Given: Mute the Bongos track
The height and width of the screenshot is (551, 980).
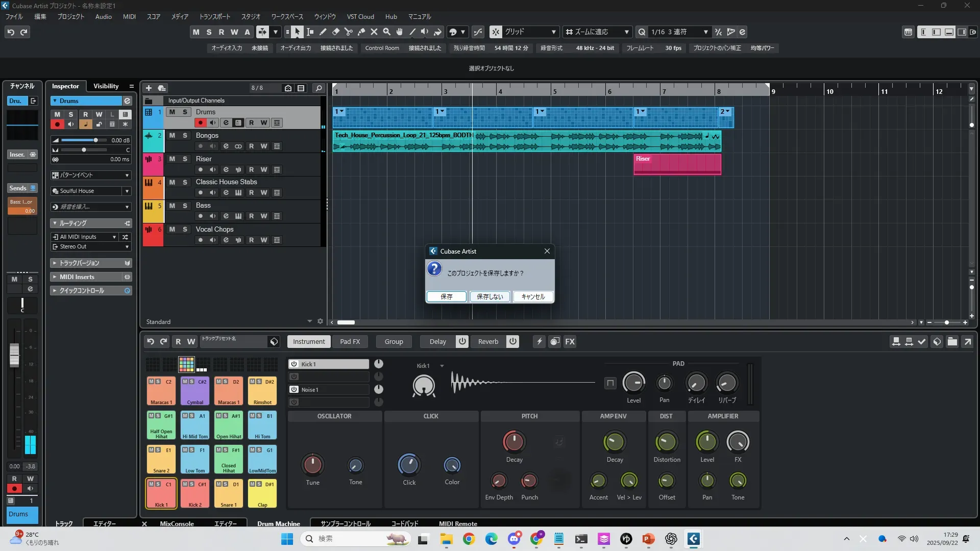Looking at the screenshot, I should (x=172, y=135).
